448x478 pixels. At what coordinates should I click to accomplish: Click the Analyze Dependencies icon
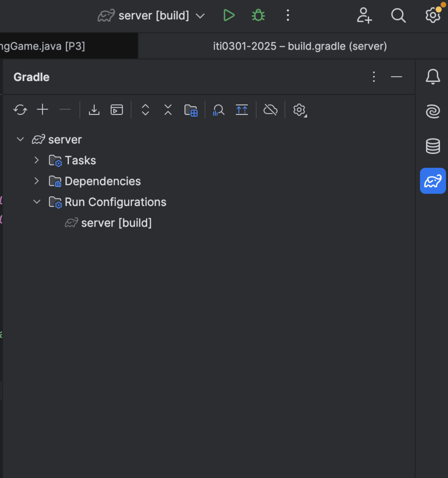218,110
